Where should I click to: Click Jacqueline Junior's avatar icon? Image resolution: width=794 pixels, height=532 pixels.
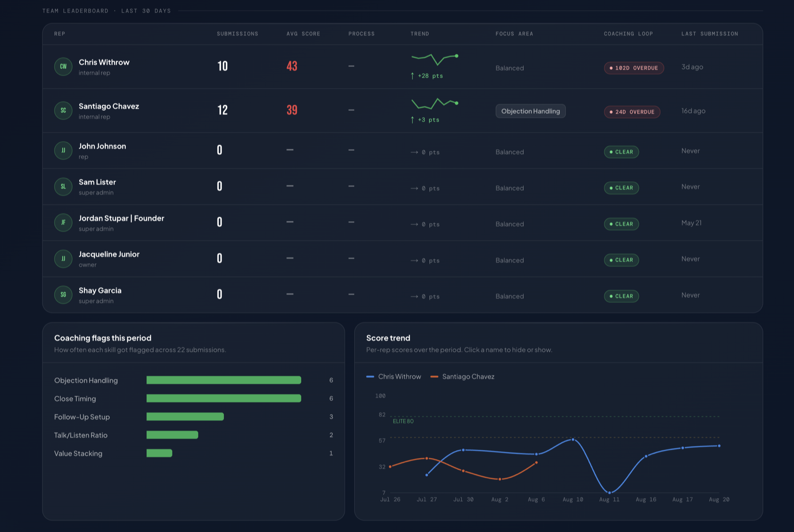pos(63,259)
